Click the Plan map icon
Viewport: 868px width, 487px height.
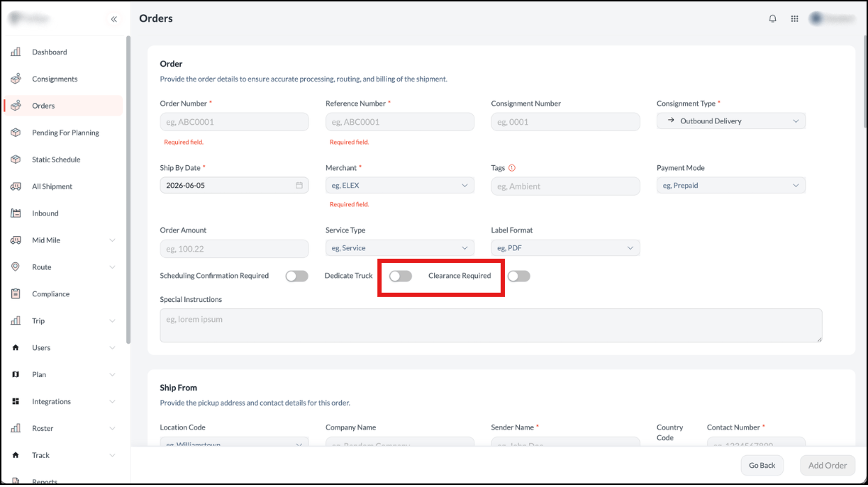click(x=16, y=374)
